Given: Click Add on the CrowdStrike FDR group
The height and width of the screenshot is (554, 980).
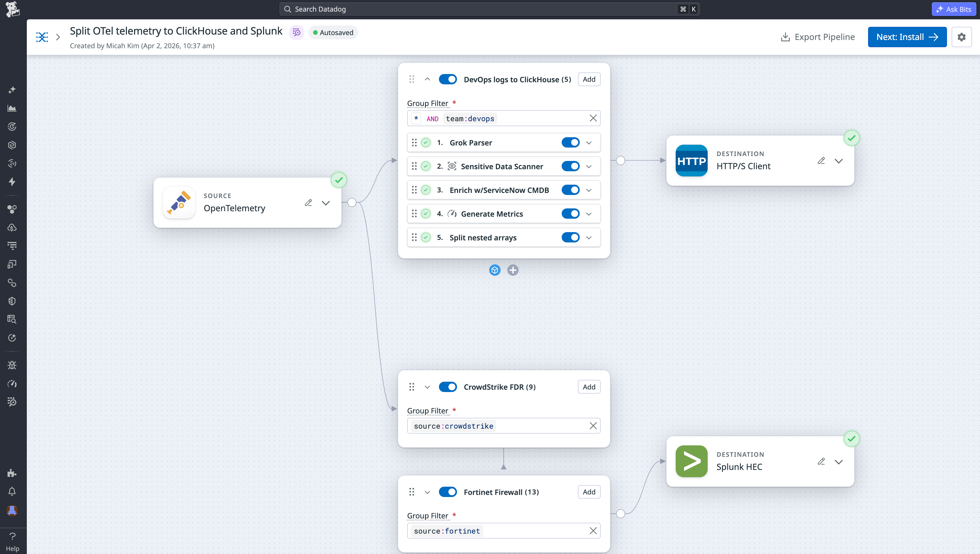Looking at the screenshot, I should pos(589,387).
